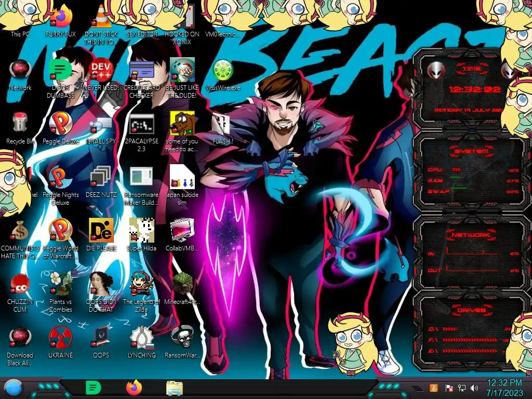Open the green D FOR DUMBASS desktop icon
This screenshot has width=532, height=399.
[x=61, y=78]
